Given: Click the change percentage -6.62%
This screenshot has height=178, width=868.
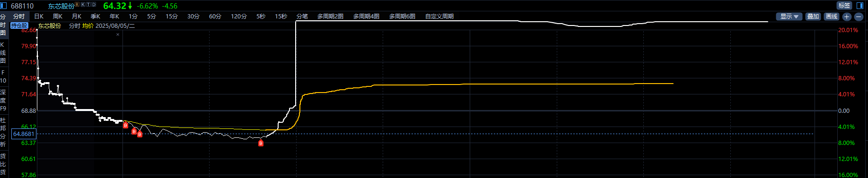Looking at the screenshot, I should point(147,6).
